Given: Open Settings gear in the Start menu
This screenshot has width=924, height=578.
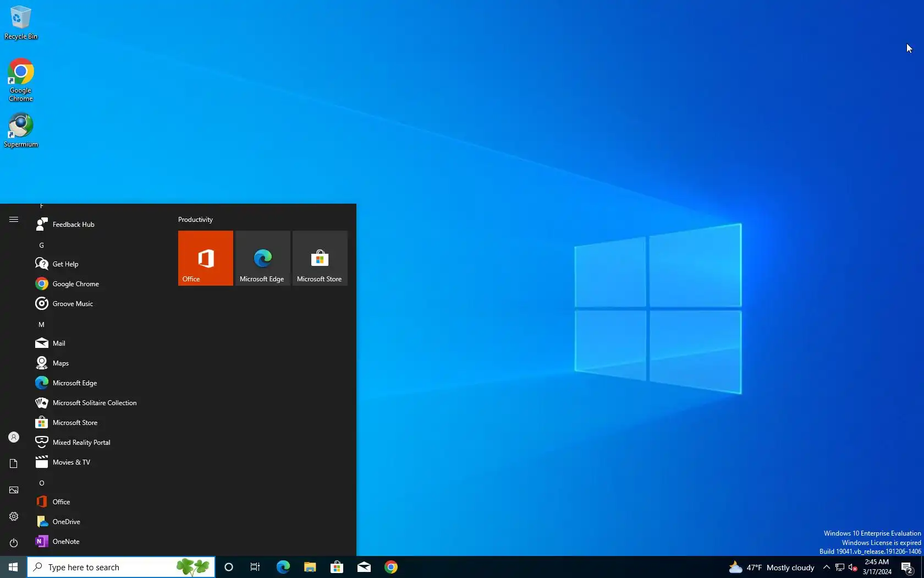Looking at the screenshot, I should point(14,516).
